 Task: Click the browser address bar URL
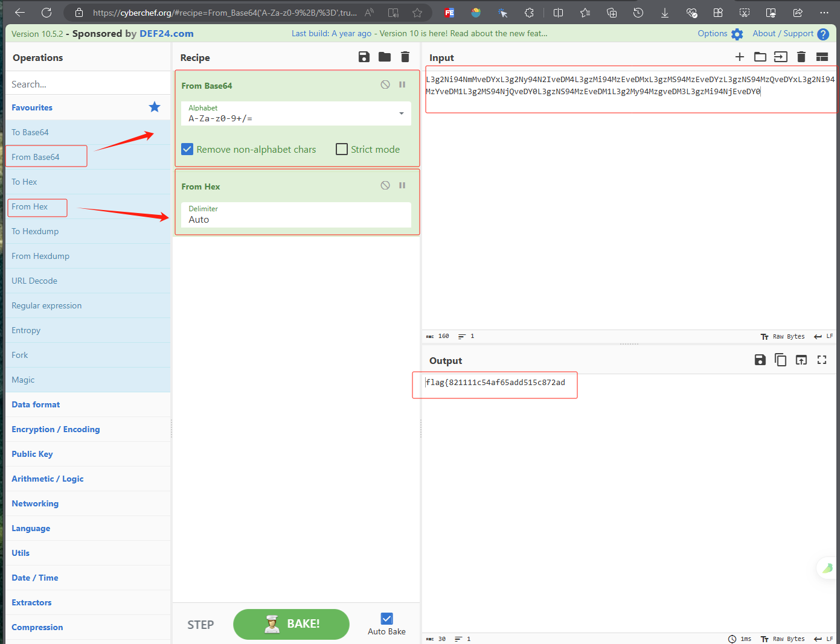pos(225,12)
